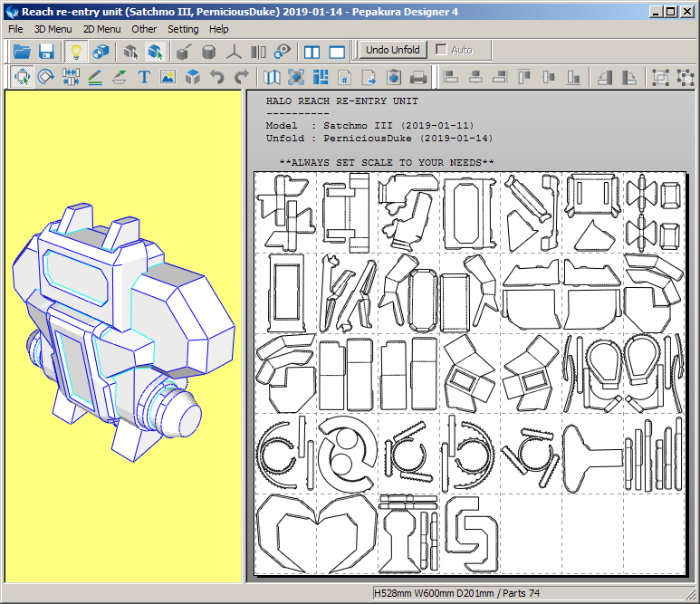Select the move and select parts tool
This screenshot has height=604, width=700.
[22, 77]
